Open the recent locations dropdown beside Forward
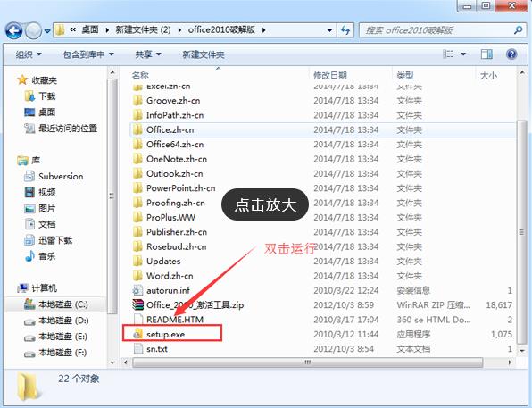 pos(47,31)
